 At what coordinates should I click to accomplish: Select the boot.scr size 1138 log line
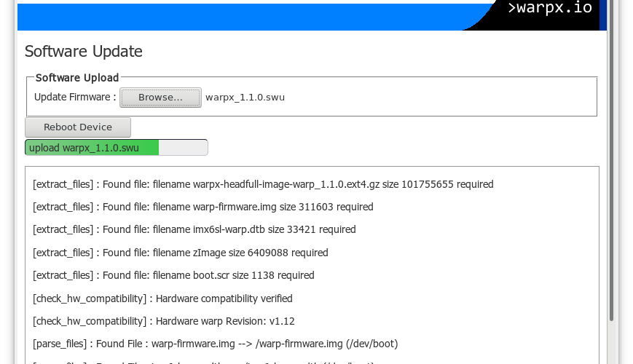(173, 276)
